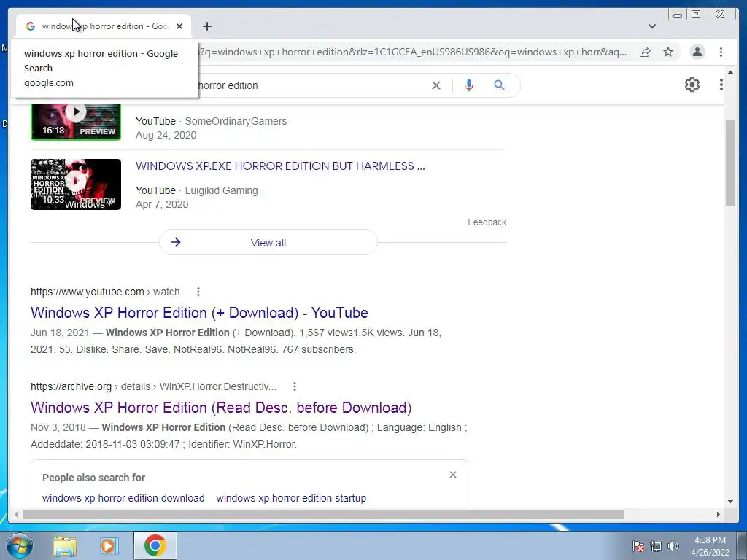Viewport: 747px width, 560px height.
Task: Select the archive.org breadcrumb URL text
Action: tap(153, 386)
